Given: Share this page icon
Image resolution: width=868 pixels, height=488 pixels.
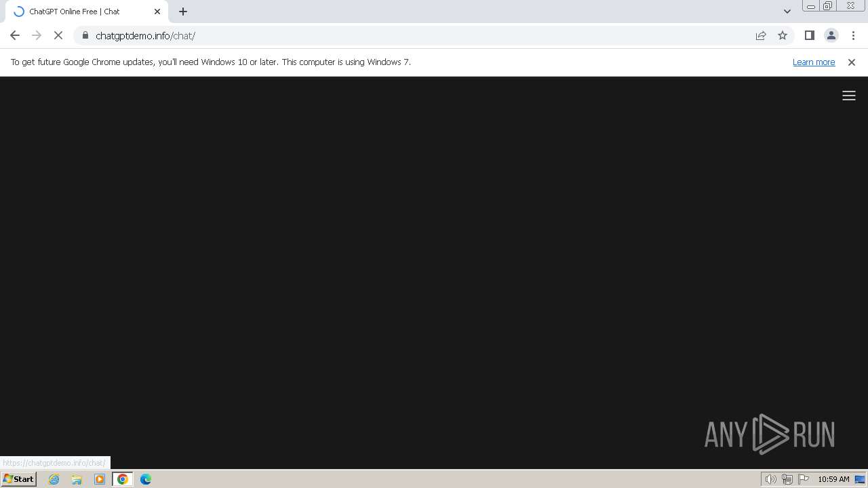Looking at the screenshot, I should [x=761, y=35].
